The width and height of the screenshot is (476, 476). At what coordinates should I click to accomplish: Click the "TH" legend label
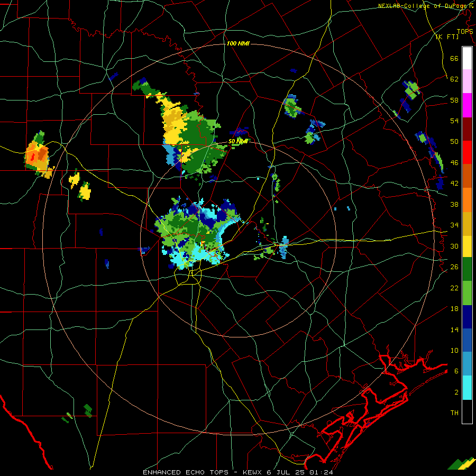tap(454, 413)
